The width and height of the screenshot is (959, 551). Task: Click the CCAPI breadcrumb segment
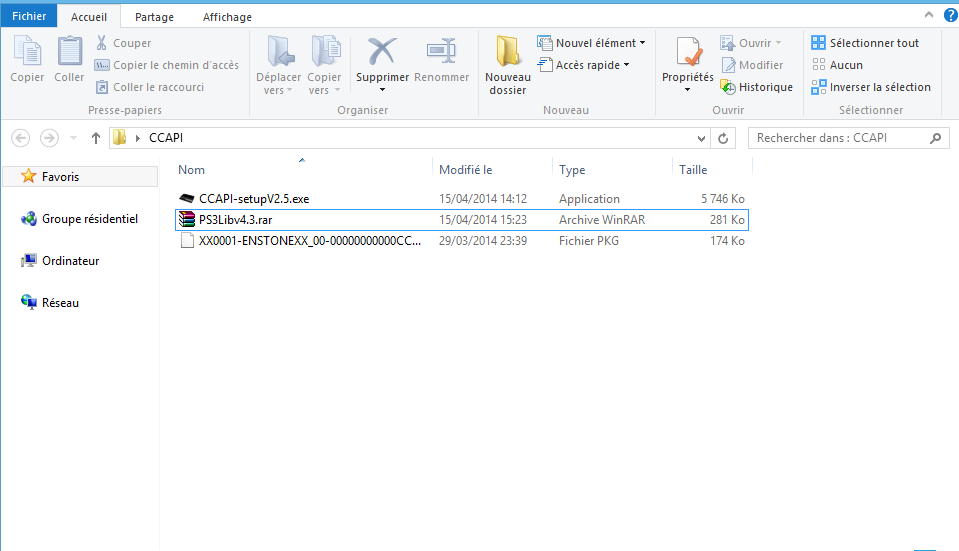click(166, 138)
